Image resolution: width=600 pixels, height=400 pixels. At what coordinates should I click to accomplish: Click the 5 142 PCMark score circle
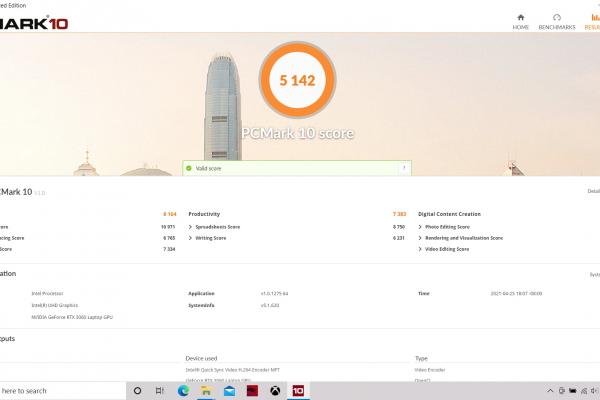click(297, 80)
